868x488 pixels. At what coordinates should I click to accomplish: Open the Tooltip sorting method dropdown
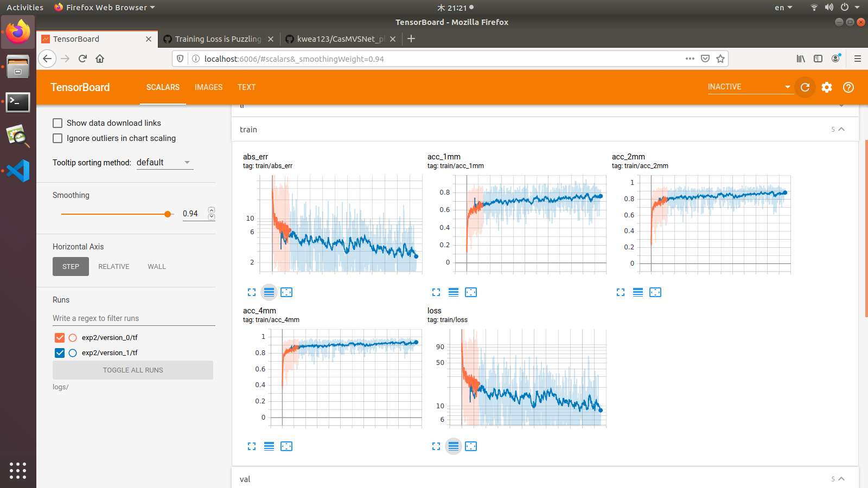point(165,163)
